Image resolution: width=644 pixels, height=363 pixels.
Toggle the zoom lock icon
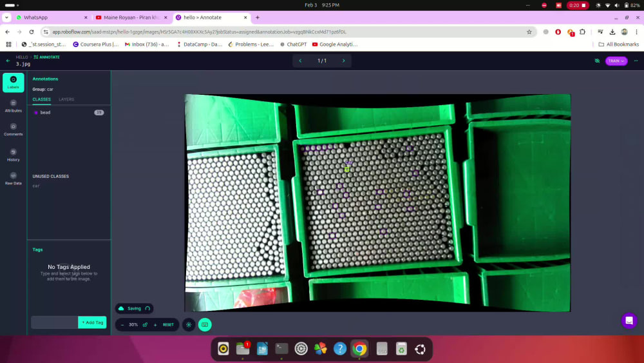(x=145, y=325)
